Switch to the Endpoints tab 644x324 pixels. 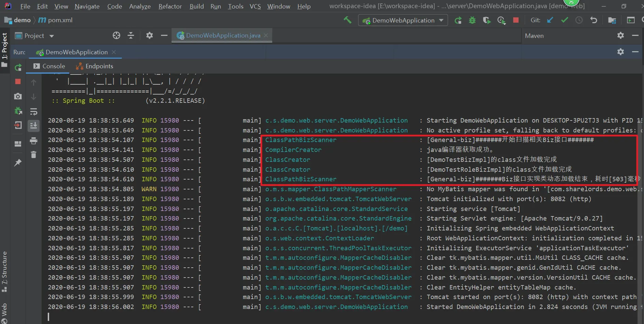[94, 66]
